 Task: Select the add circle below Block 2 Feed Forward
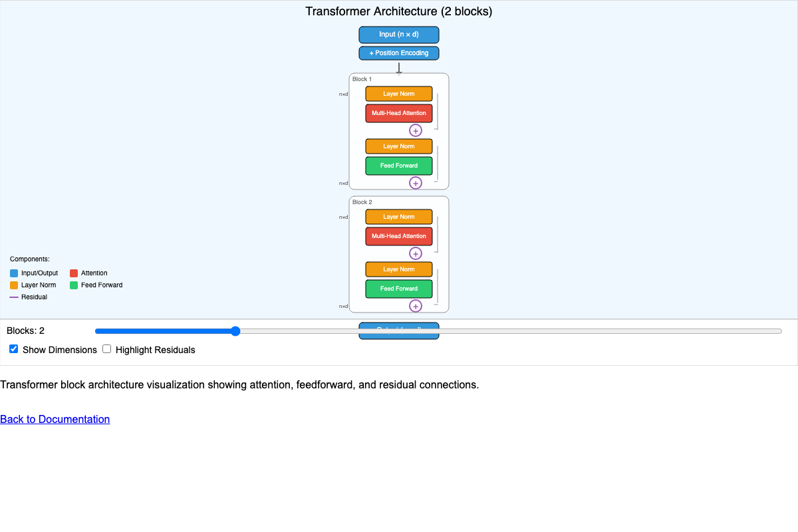416,306
